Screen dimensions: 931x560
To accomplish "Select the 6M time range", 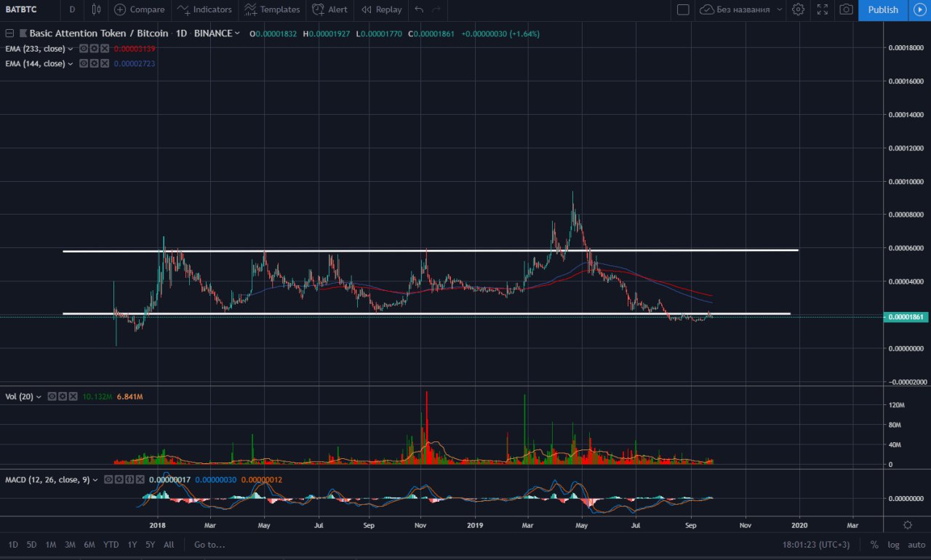I will (89, 545).
